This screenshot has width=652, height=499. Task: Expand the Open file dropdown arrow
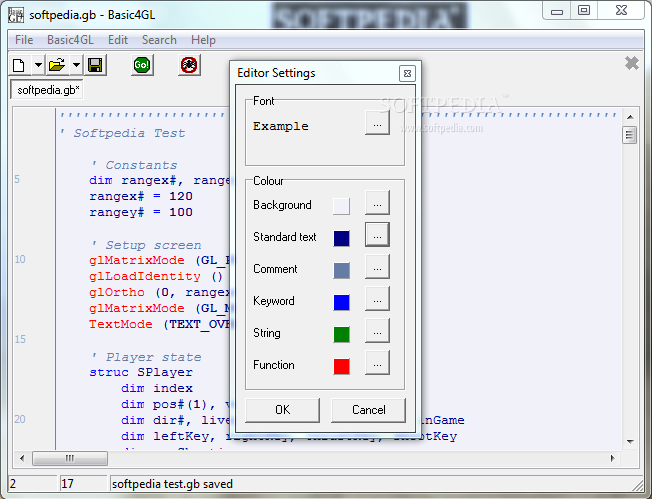(x=77, y=65)
